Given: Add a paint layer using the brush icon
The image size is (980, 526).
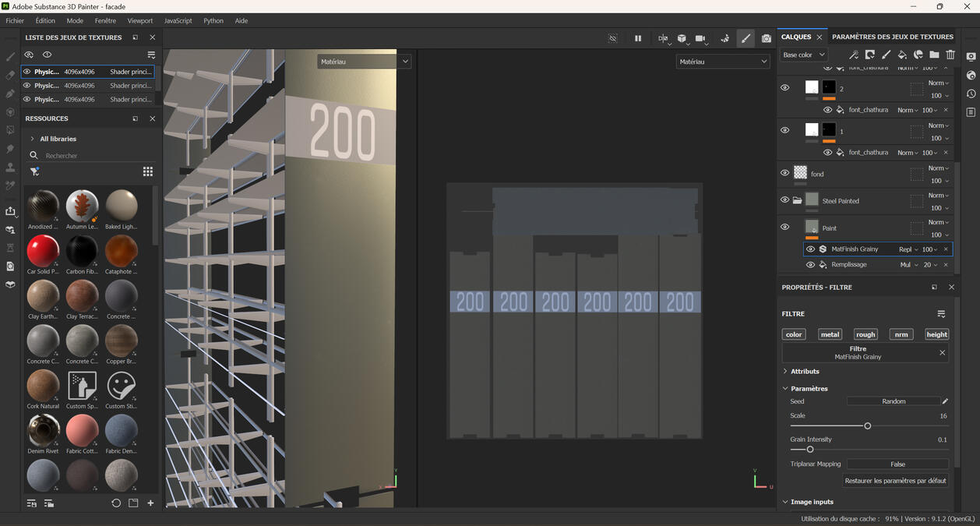Looking at the screenshot, I should 886,55.
